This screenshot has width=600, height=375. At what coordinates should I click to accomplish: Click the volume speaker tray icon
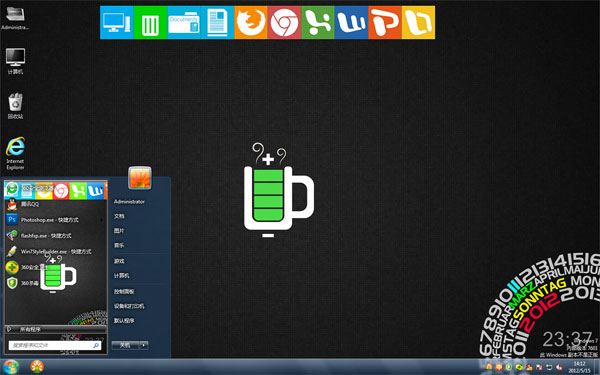(x=559, y=367)
